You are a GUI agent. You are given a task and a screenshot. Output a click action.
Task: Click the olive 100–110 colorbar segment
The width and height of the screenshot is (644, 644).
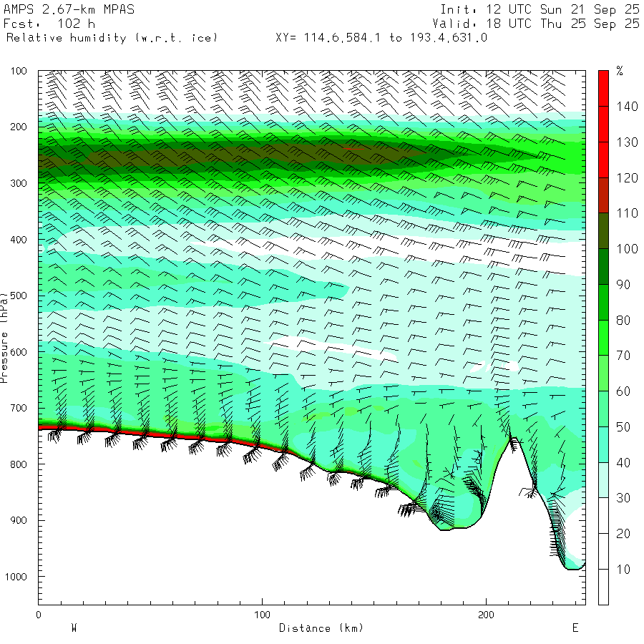coord(603,231)
